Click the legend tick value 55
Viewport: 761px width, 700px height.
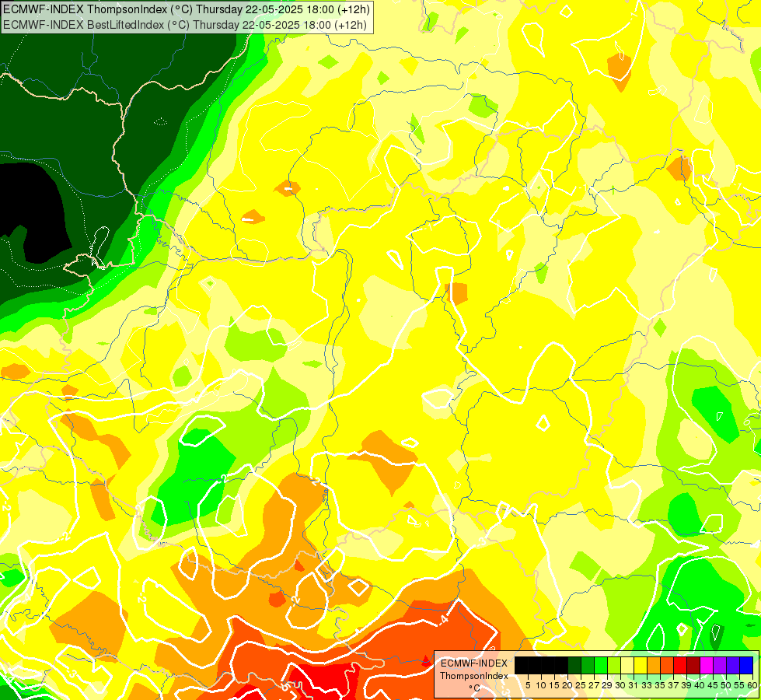740,685
